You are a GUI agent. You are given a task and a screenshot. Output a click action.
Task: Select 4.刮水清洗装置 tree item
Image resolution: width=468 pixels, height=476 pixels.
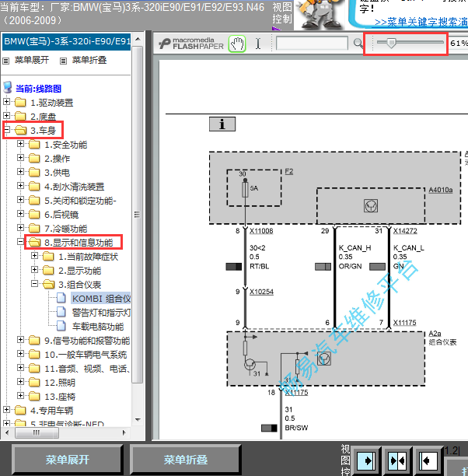(x=75, y=187)
